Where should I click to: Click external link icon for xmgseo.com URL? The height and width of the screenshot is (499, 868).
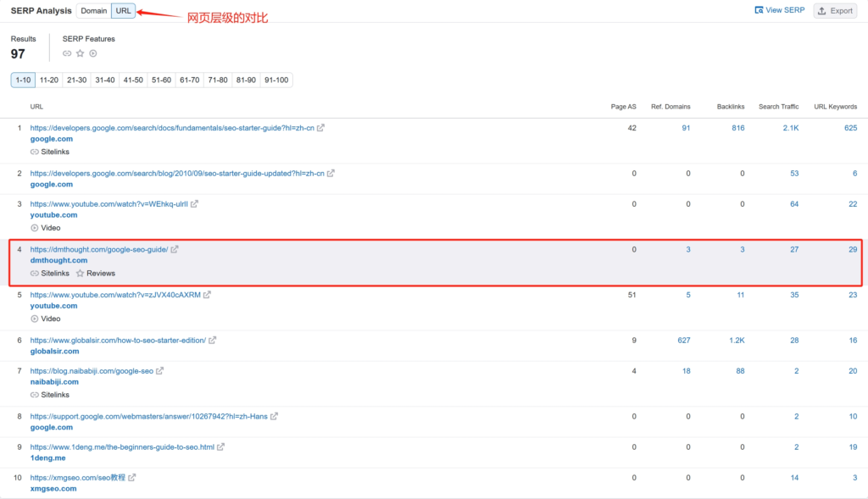click(132, 478)
